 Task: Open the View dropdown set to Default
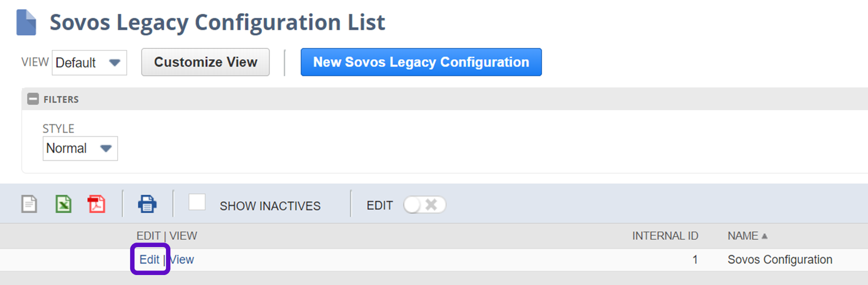coord(89,63)
